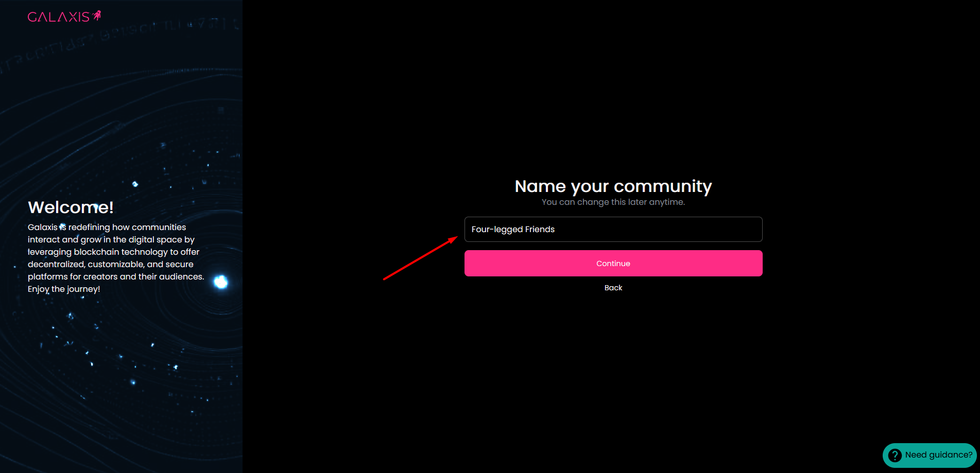Click the 'Enjoy the journey!' text

tap(64, 289)
